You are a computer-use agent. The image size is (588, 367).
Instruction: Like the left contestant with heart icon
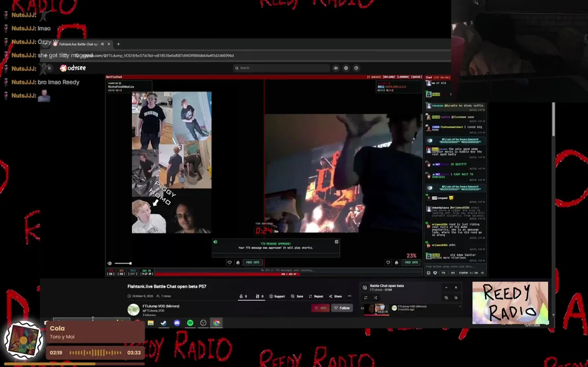229,263
